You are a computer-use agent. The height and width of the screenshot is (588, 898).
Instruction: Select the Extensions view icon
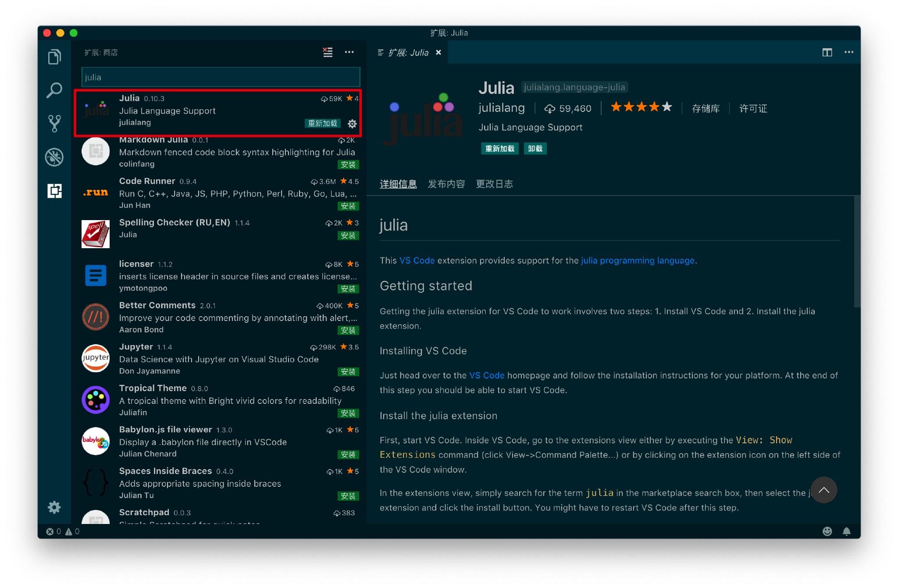pyautogui.click(x=54, y=191)
